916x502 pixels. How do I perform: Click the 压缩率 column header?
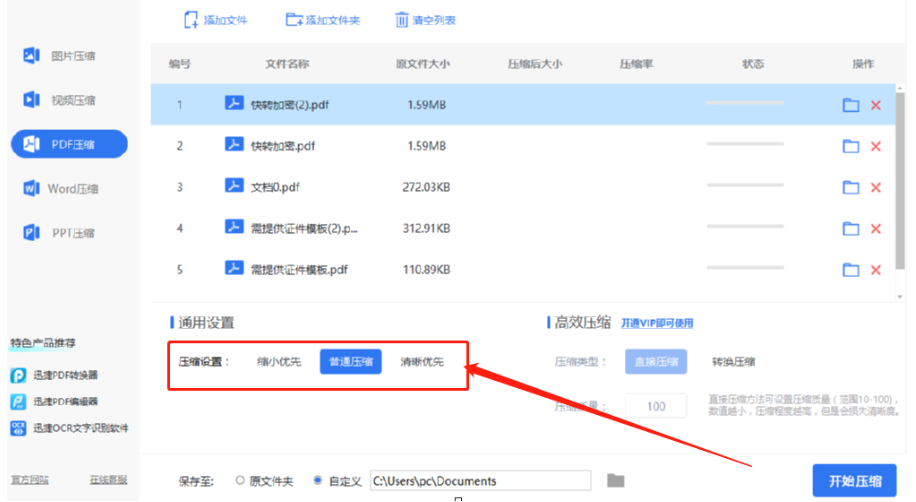pyautogui.click(x=636, y=64)
